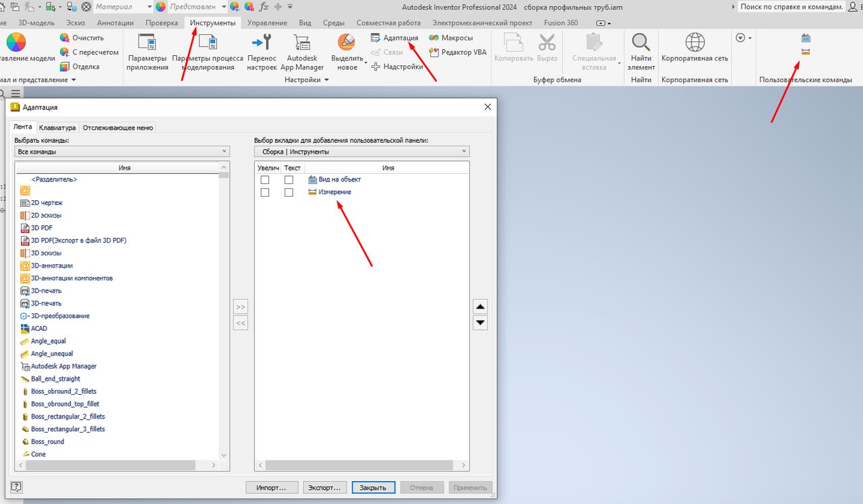Click С пересчетом appearance button

88,52
